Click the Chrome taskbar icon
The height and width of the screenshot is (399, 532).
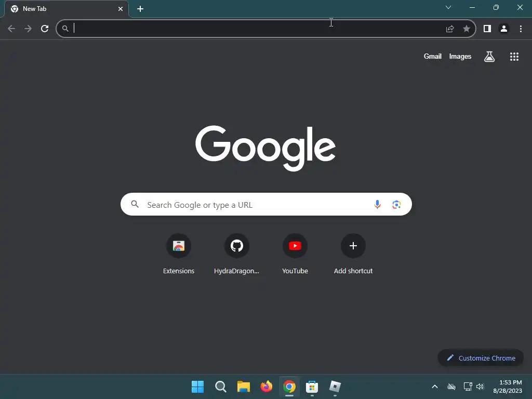click(289, 387)
